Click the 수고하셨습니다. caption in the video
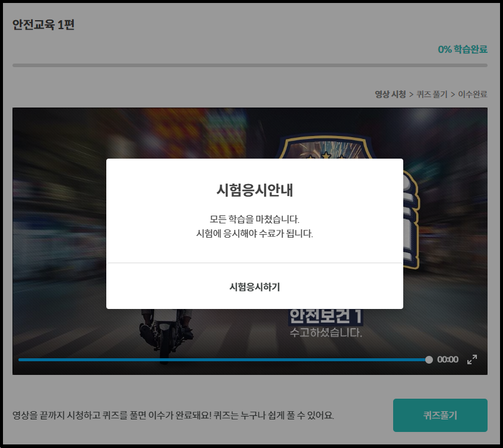Viewport: 503px width, 448px height. point(325,332)
